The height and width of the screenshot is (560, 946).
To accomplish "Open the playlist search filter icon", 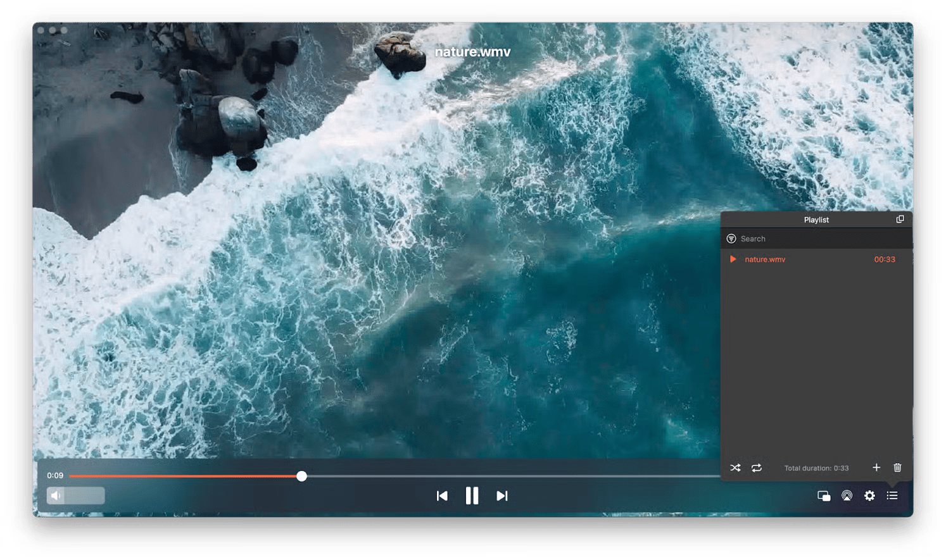I will point(731,239).
